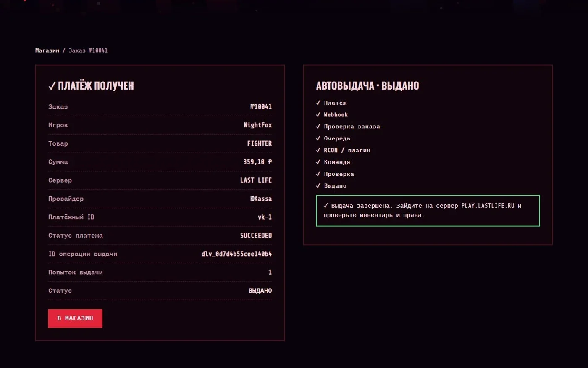
Task: Select the payment status 'SUCCEEDED'
Action: click(x=256, y=236)
